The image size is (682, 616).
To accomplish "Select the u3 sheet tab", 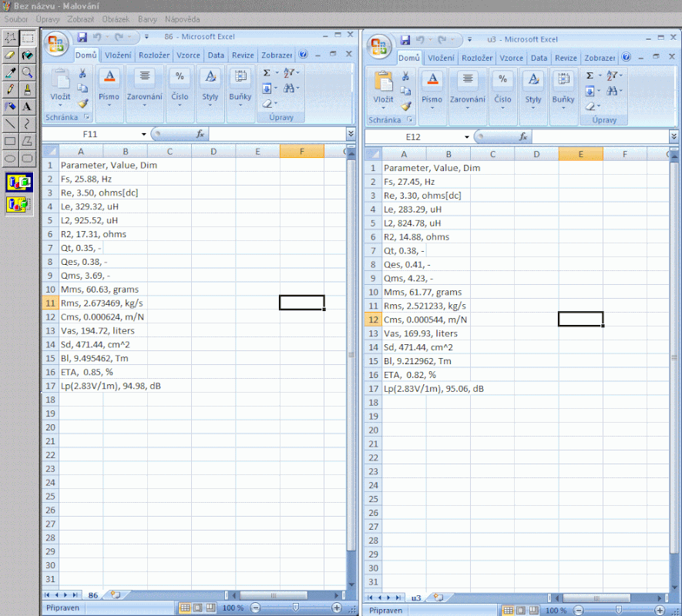I will 416,598.
